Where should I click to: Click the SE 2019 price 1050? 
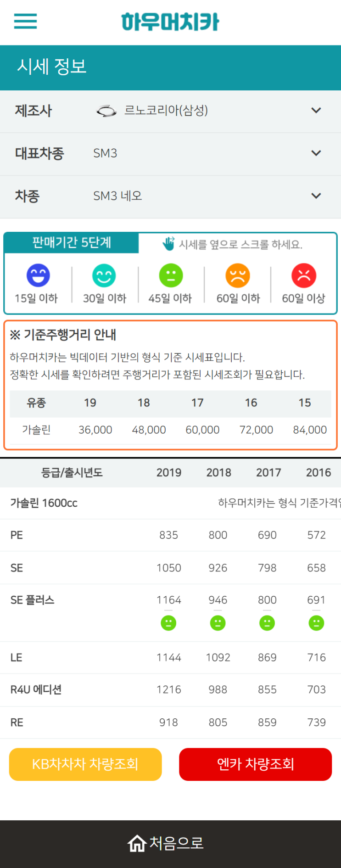(x=169, y=568)
